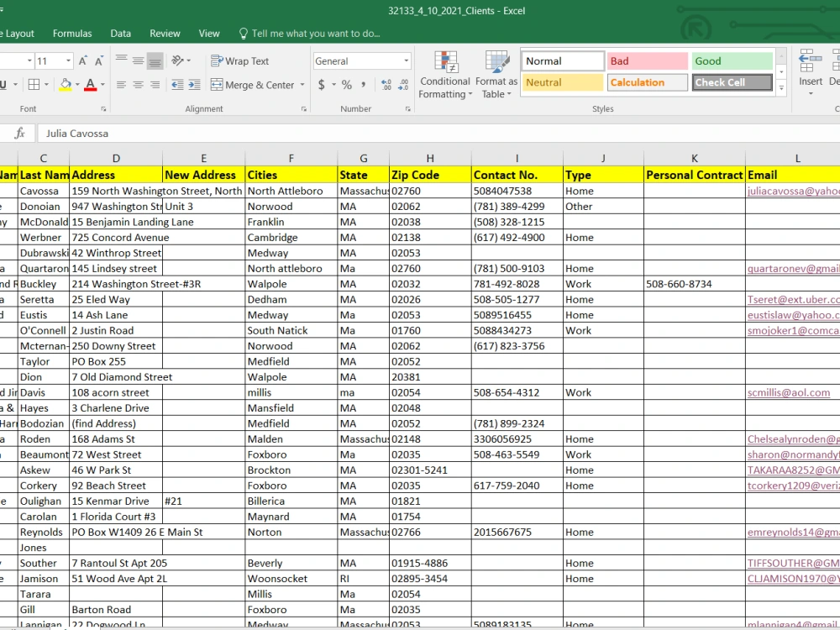Select Top Align in Alignment group
The width and height of the screenshot is (840, 630).
(x=122, y=60)
